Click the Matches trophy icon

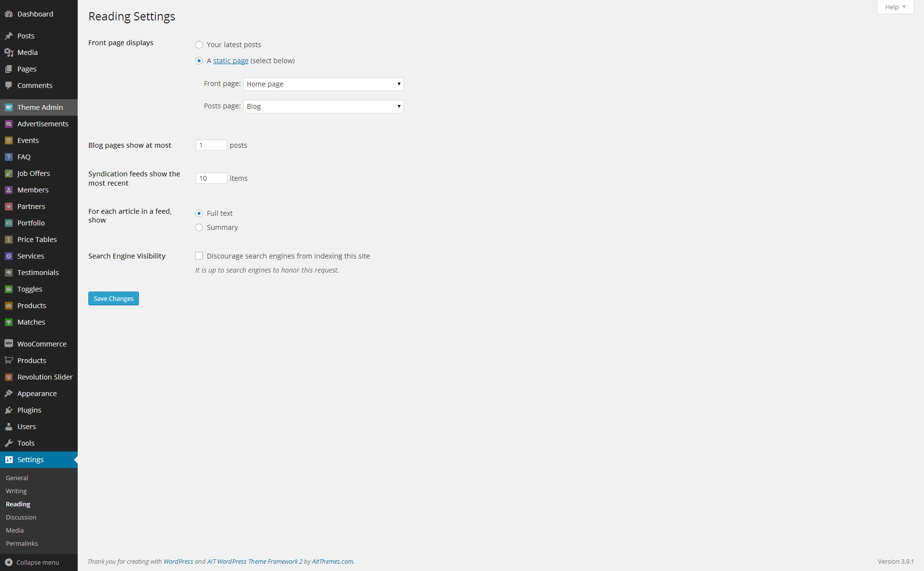coord(9,322)
